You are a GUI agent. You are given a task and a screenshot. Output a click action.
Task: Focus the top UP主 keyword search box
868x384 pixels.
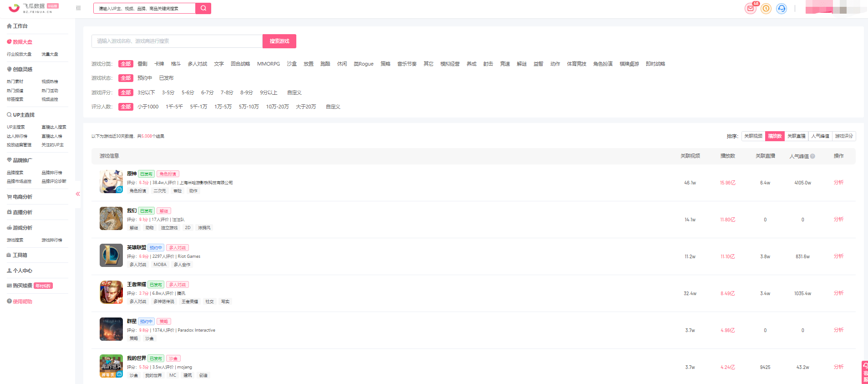pos(144,8)
